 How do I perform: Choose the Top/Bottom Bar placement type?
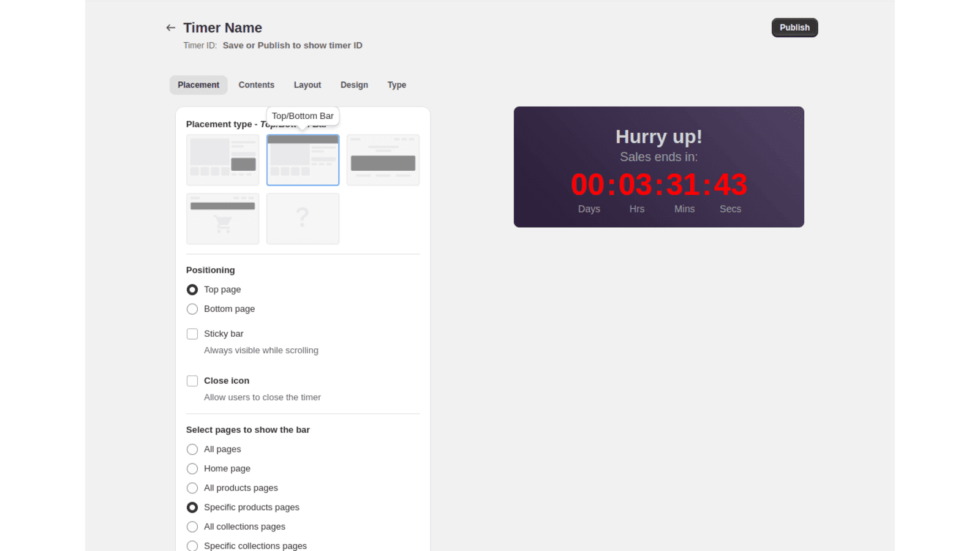click(303, 160)
